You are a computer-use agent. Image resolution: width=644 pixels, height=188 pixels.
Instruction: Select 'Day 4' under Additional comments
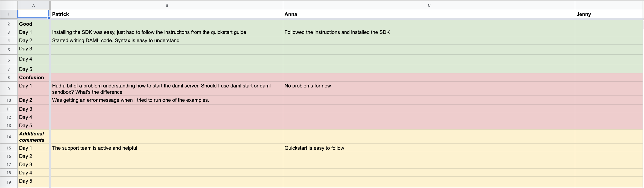[33, 173]
